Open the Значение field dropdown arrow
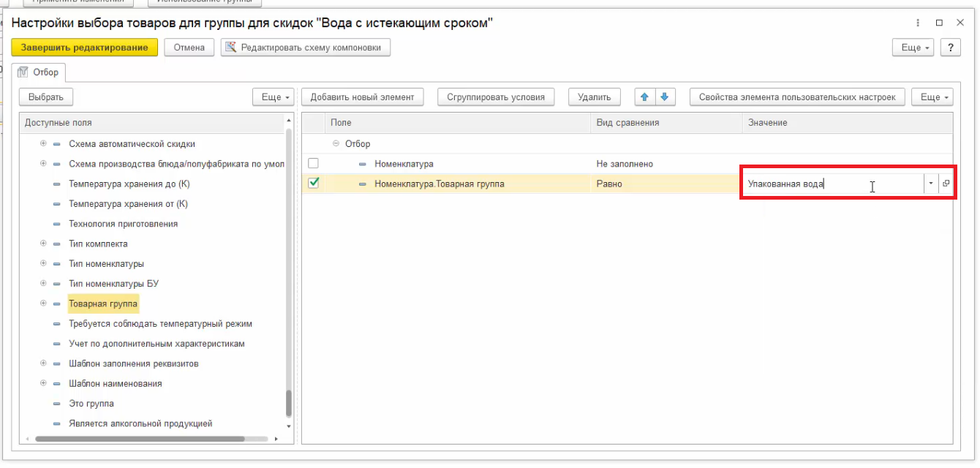Viewport: 980px width, 468px height. pos(930,184)
